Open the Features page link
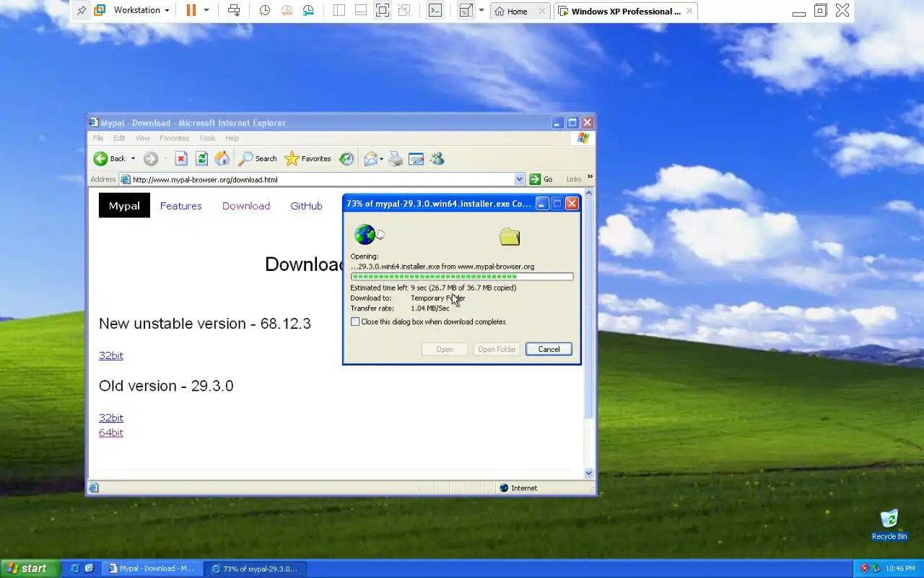The width and height of the screenshot is (924, 578). pos(180,206)
